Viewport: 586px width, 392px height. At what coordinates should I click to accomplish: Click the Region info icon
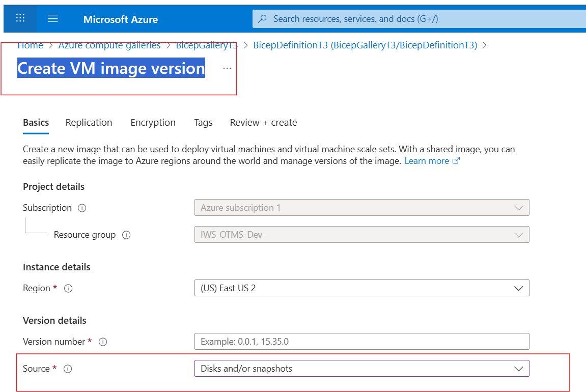coord(68,289)
